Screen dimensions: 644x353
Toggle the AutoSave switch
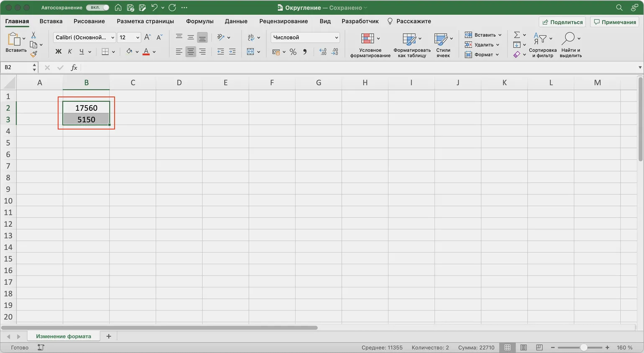[x=97, y=8]
